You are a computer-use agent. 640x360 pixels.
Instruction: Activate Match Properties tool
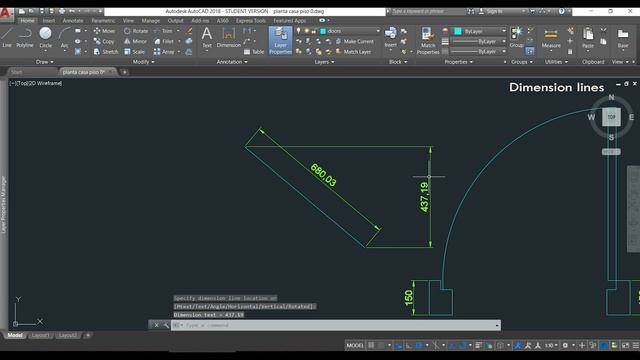pyautogui.click(x=428, y=40)
